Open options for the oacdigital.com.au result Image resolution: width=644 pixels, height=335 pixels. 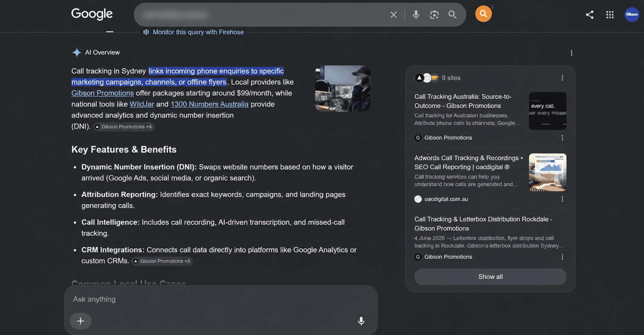(562, 199)
